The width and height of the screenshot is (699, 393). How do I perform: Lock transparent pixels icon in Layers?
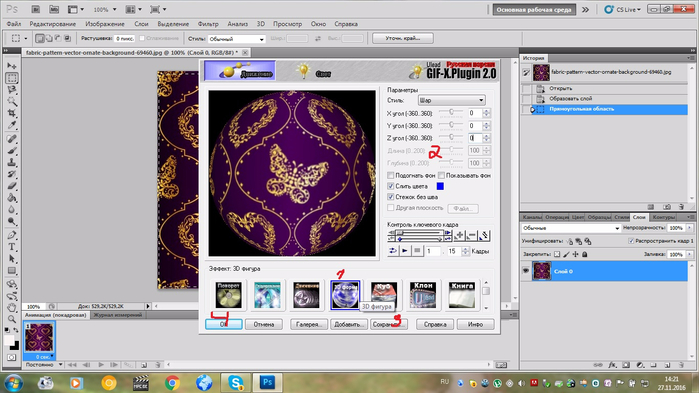557,254
